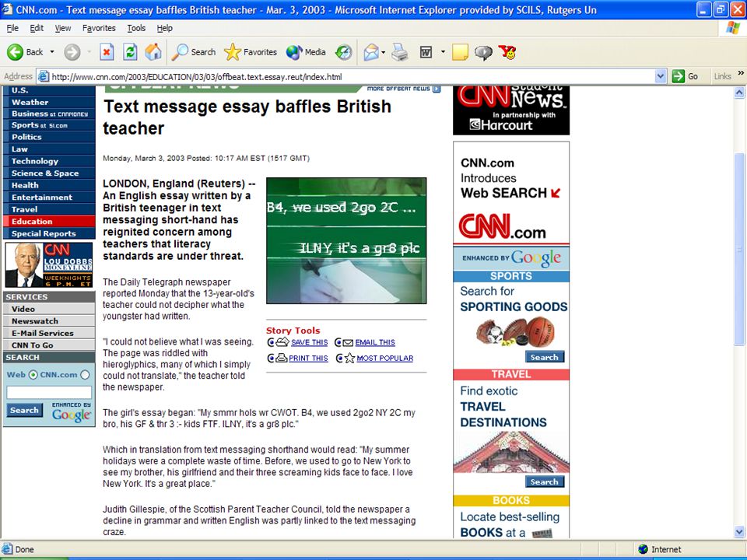
Task: Stop page loading with the red X icon
Action: point(107,52)
